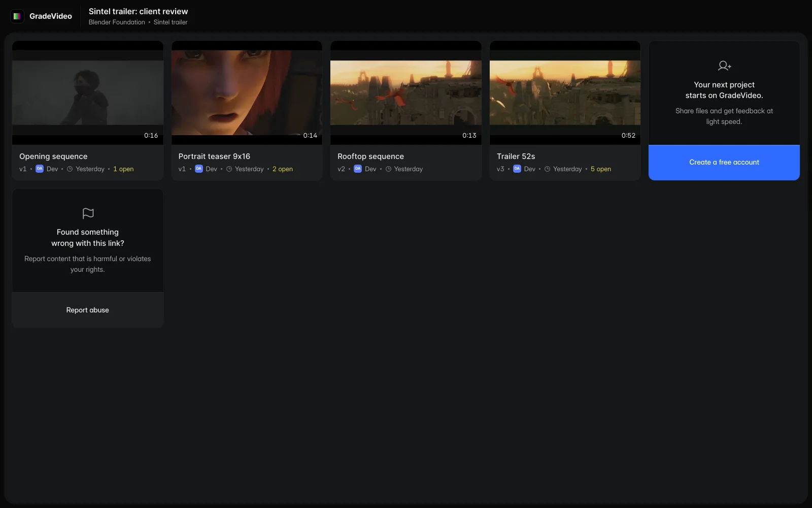This screenshot has height=508, width=812.
Task: Click the 'Trailer 52s' title
Action: point(516,156)
